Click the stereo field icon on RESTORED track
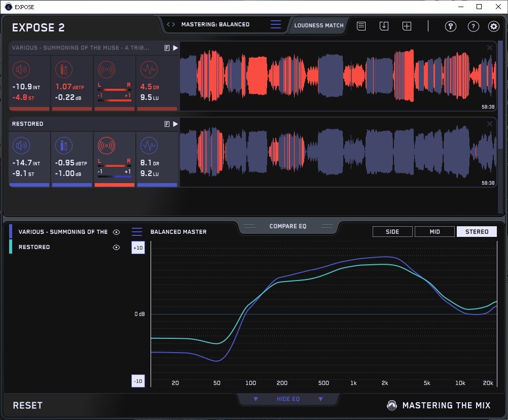508x420 pixels. 106,146
